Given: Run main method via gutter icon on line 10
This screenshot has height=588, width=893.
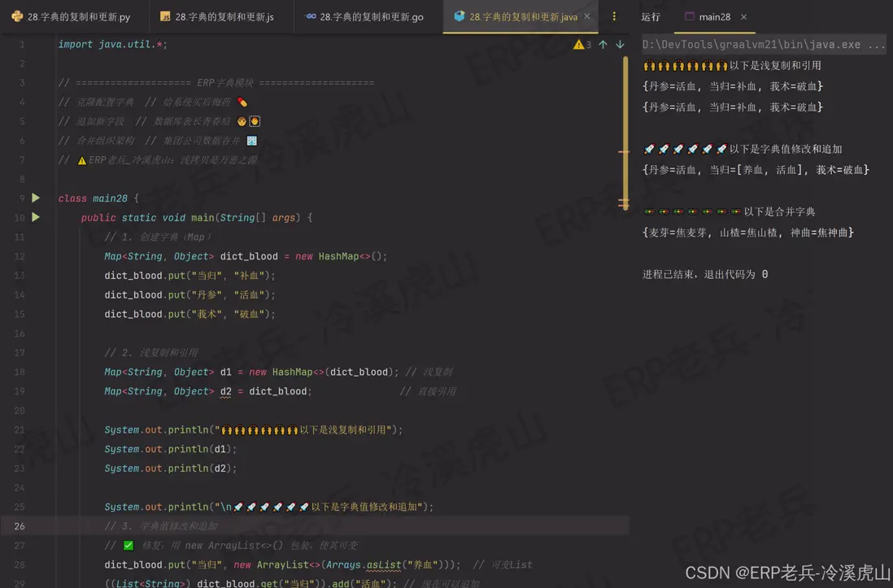Looking at the screenshot, I should tap(36, 217).
